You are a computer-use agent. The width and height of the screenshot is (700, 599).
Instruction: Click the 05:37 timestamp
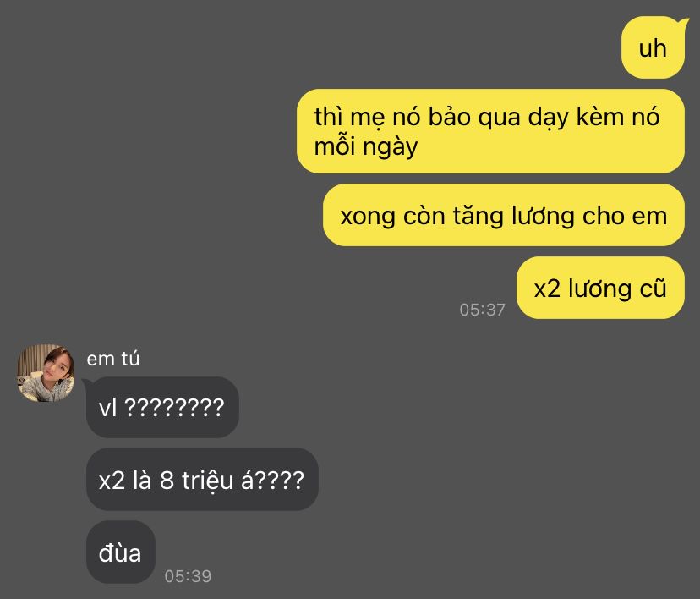tap(482, 310)
